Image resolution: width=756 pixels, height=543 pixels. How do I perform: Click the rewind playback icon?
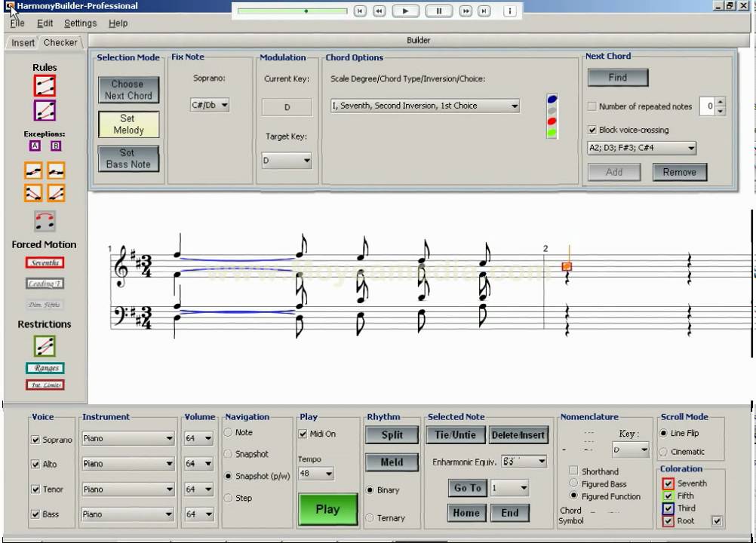[380, 11]
